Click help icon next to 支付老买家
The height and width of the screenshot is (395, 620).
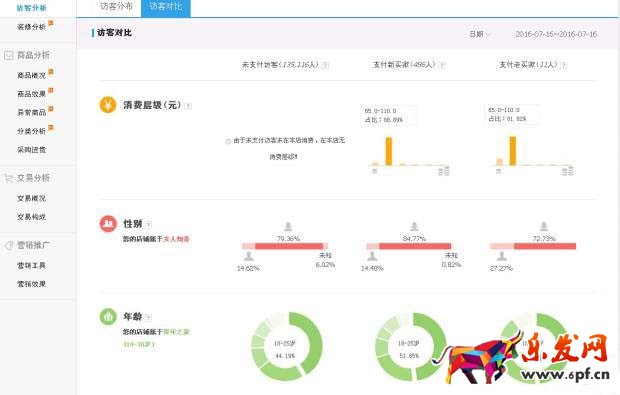click(564, 65)
